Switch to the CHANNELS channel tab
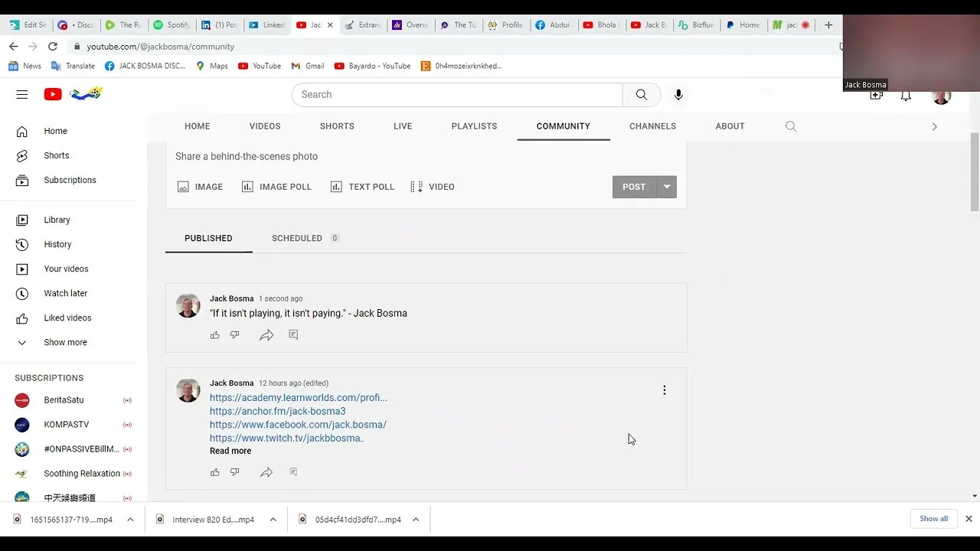The height and width of the screenshot is (551, 980). [652, 126]
